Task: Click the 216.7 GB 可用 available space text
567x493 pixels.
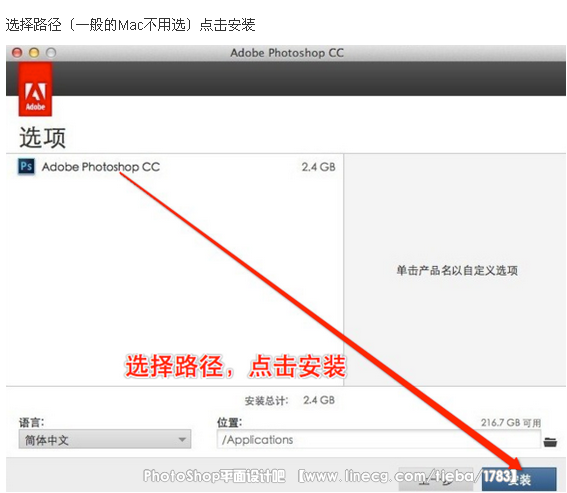Action: coord(511,422)
